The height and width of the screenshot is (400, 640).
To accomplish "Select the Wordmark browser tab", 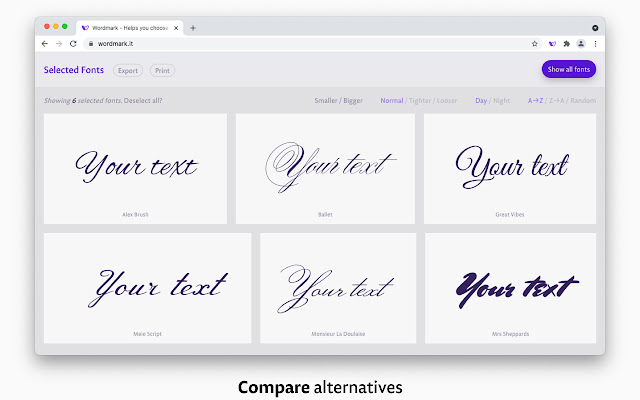I will tap(130, 28).
